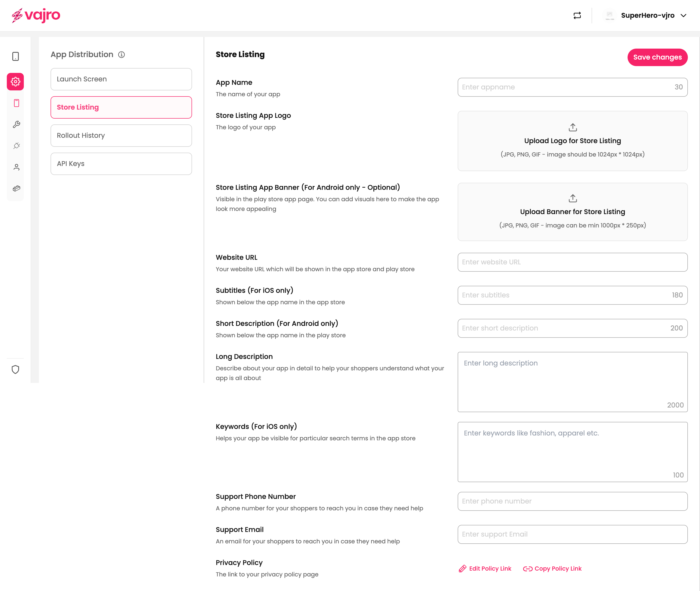Screen dimensions: 700x591
Task: Open the plug integrations sidebar icon
Action: coord(17,146)
